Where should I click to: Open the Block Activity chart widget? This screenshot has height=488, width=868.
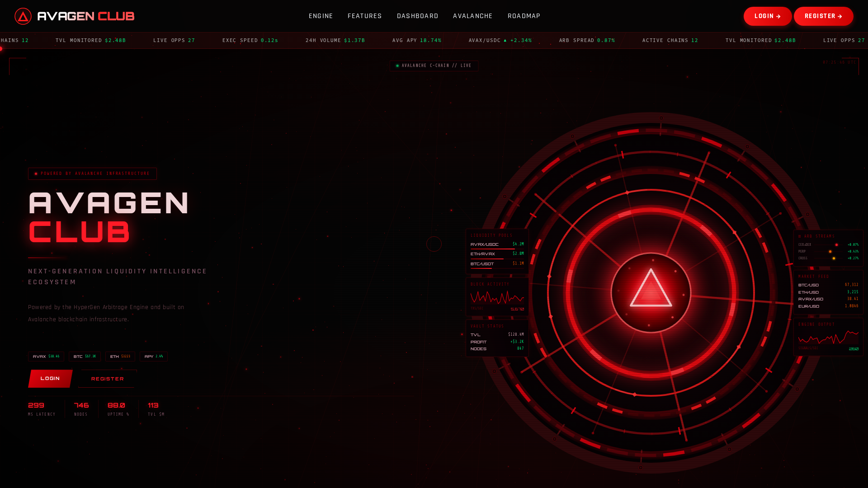[497, 297]
